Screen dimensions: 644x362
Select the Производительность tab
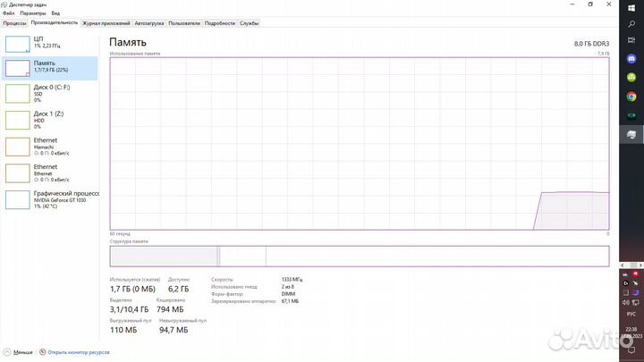[54, 23]
